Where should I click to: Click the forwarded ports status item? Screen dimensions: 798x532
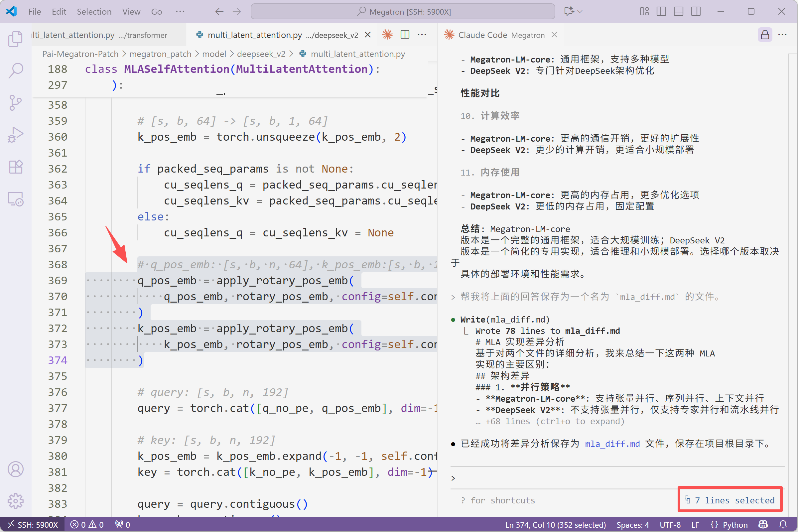(122, 525)
